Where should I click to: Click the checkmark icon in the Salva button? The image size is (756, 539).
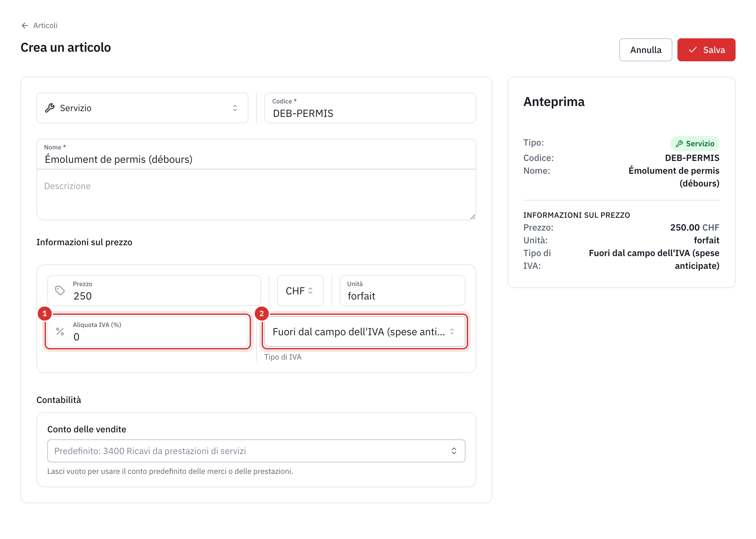tap(692, 50)
